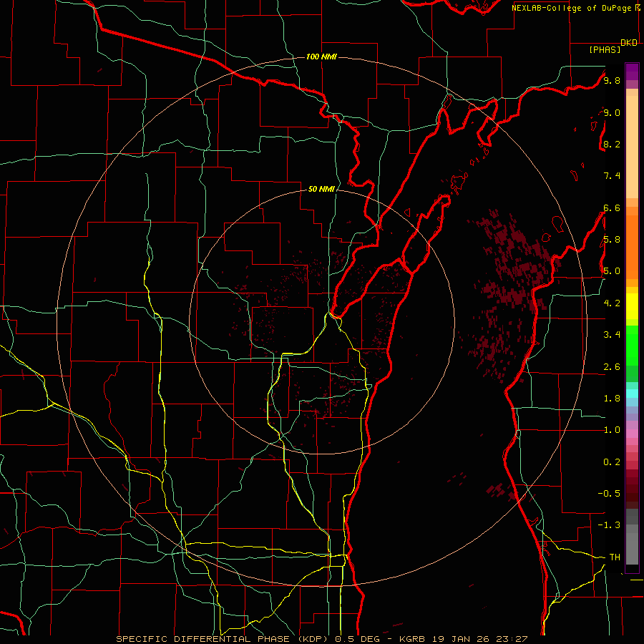Click the 1.0 legend value

[612, 429]
